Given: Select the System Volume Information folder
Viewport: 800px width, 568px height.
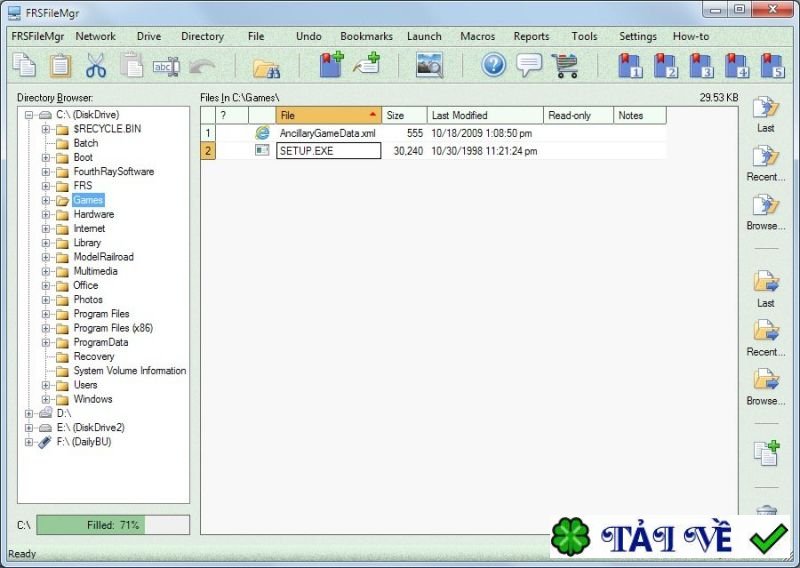Looking at the screenshot, I should (130, 371).
